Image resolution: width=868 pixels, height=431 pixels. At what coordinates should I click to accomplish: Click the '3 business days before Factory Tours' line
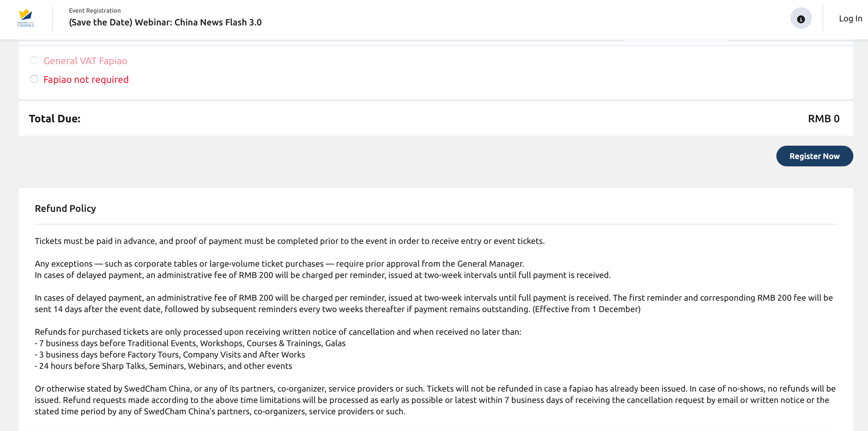[x=170, y=354]
